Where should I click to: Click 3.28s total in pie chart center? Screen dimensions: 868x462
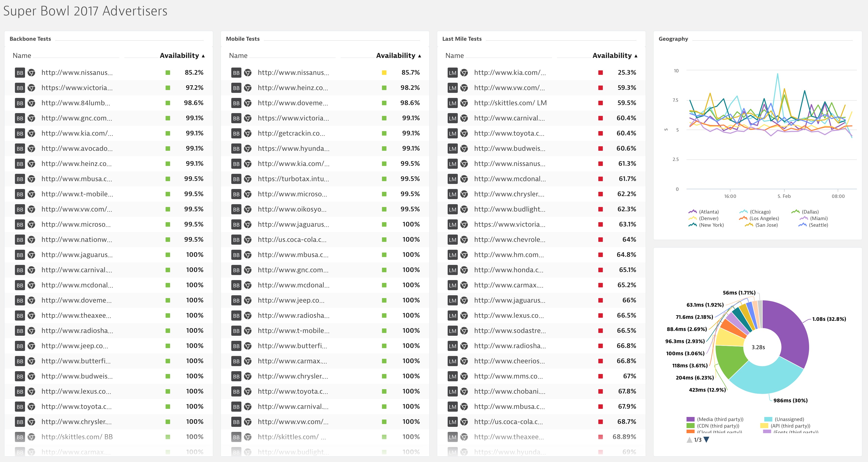(x=758, y=347)
